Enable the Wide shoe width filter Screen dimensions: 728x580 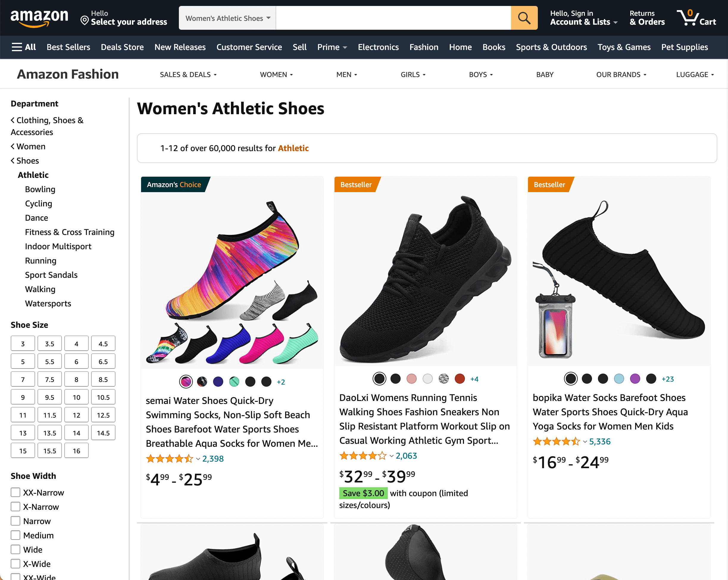click(x=15, y=549)
